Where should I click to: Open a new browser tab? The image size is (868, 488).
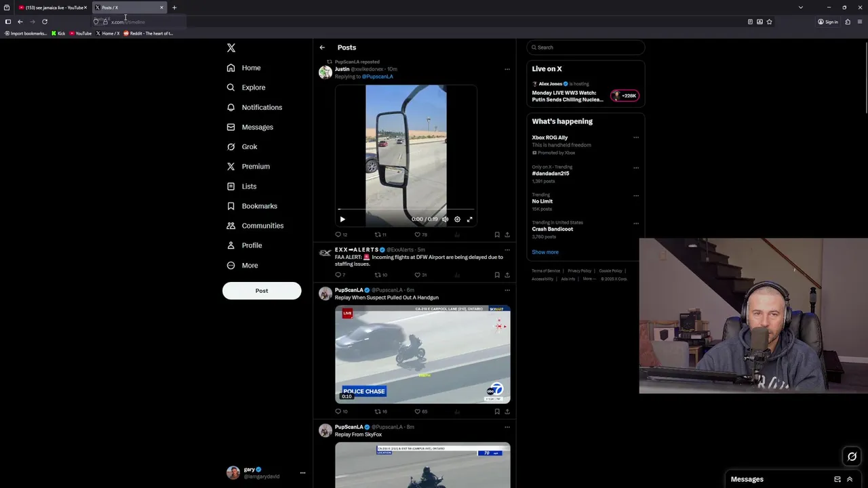click(174, 7)
